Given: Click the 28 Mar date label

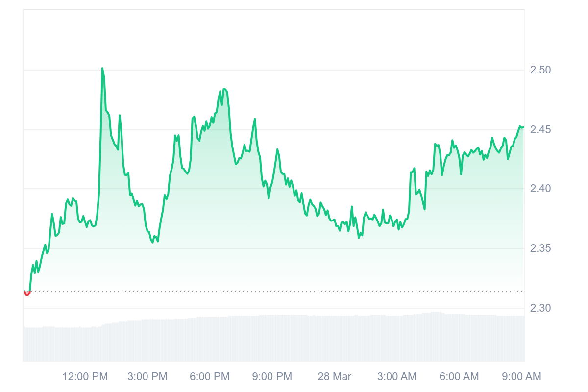Looking at the screenshot, I should pos(335,377).
